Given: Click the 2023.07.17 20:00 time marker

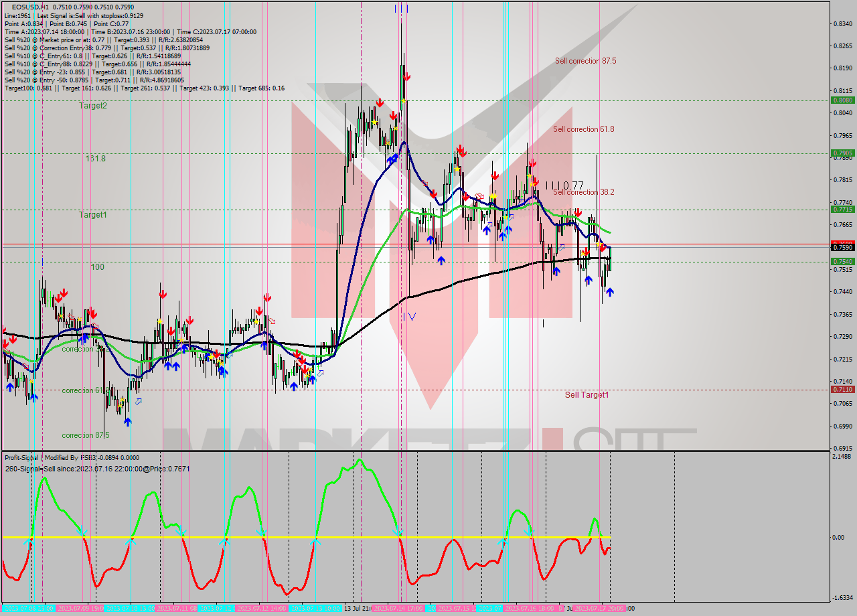Looking at the screenshot, I should (x=599, y=609).
